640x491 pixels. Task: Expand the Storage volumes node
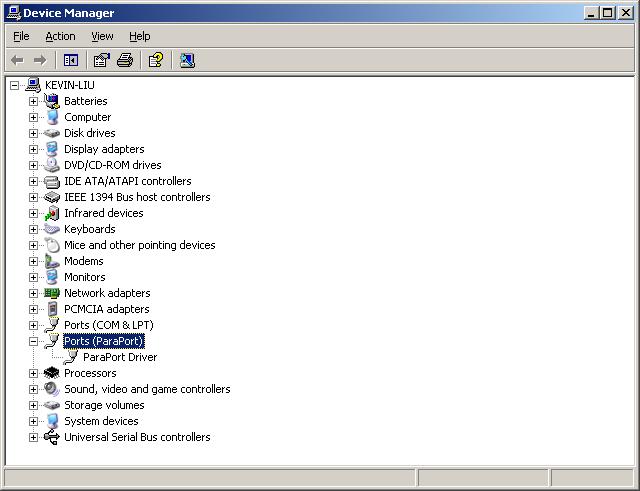pyautogui.click(x=33, y=405)
